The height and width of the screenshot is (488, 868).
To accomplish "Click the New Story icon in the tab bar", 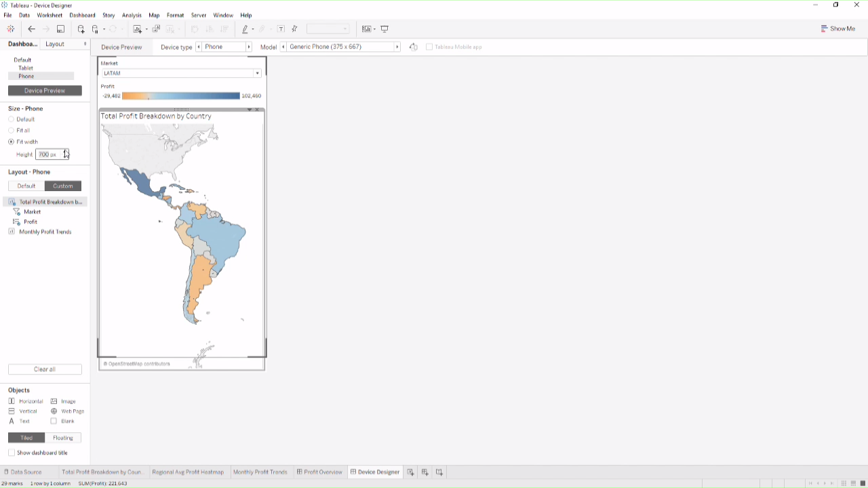I will click(439, 472).
